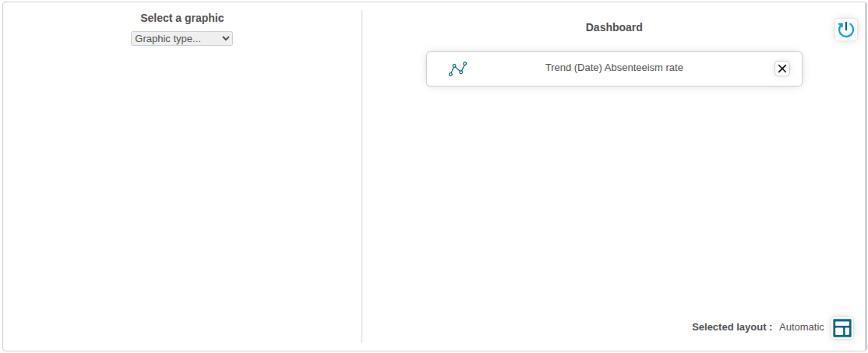The image size is (868, 353).
Task: Click the dashboard reset icon
Action: 845,30
